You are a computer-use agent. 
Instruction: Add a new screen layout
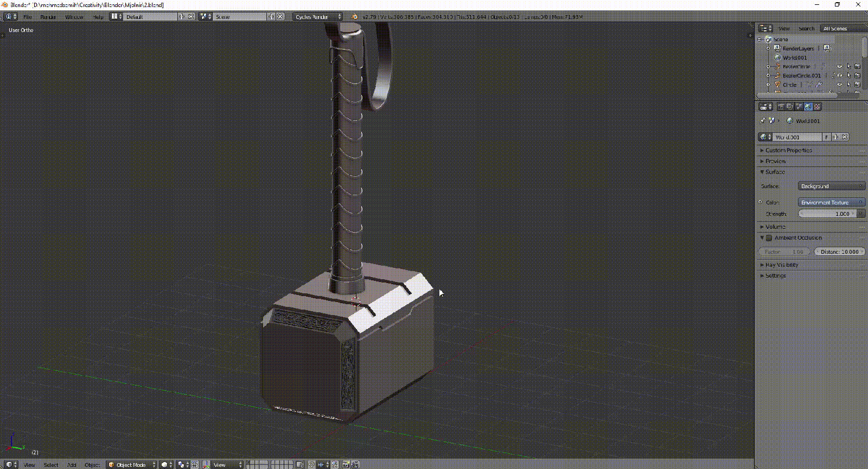coord(182,17)
